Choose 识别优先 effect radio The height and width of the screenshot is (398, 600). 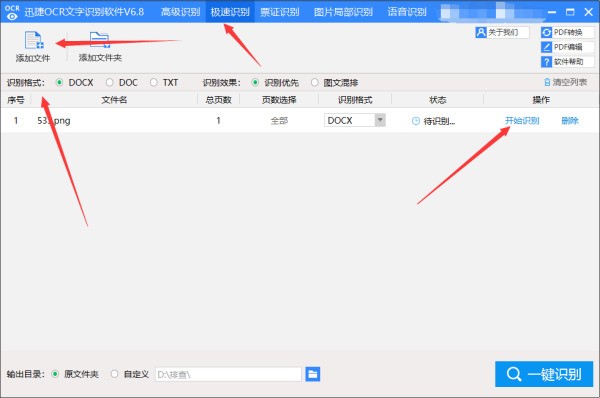pyautogui.click(x=255, y=82)
